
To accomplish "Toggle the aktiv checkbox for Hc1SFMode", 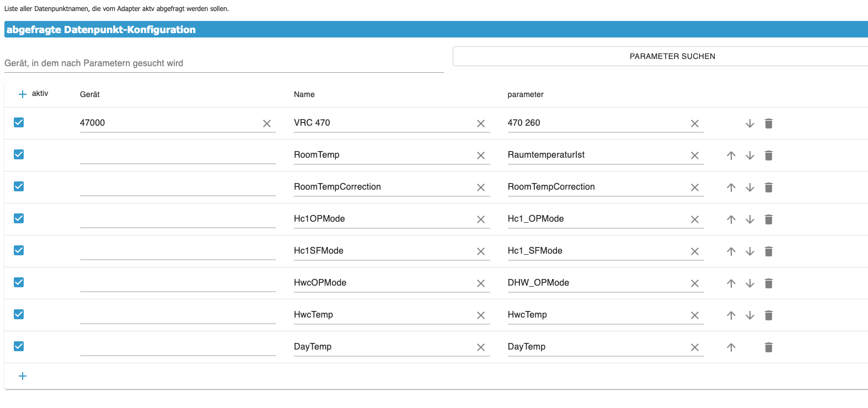I will [x=19, y=250].
